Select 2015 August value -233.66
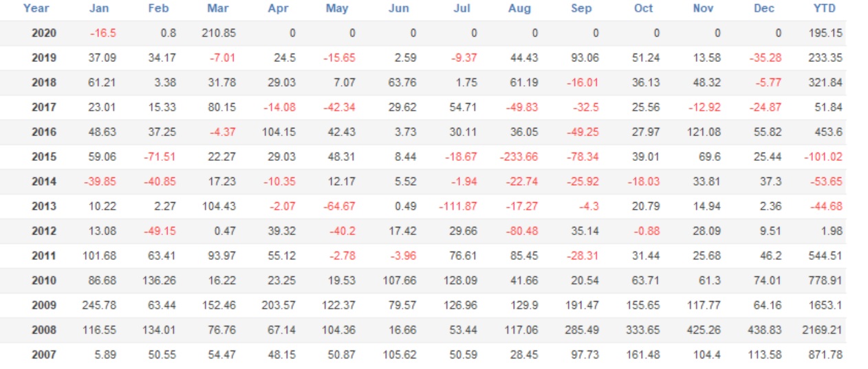This screenshot has width=868, height=369. [519, 157]
